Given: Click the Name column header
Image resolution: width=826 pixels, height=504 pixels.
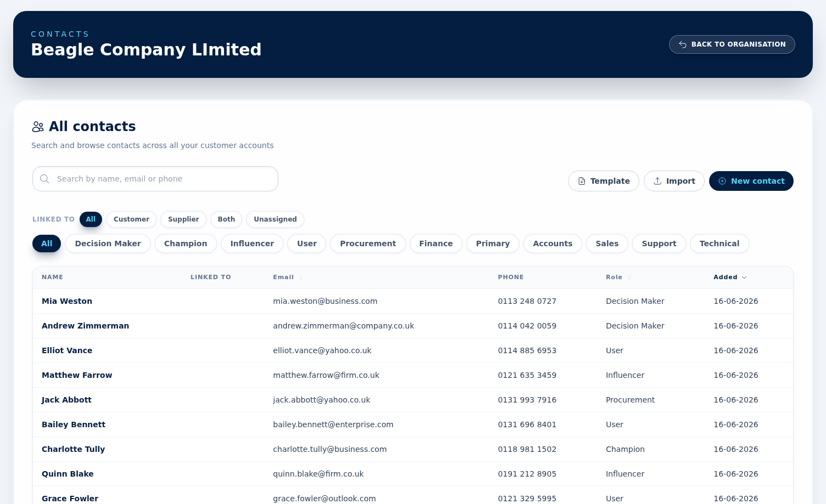Looking at the screenshot, I should coord(52,278).
